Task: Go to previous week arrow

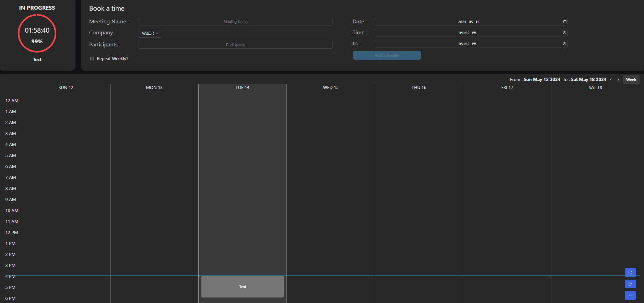Action: pyautogui.click(x=611, y=80)
